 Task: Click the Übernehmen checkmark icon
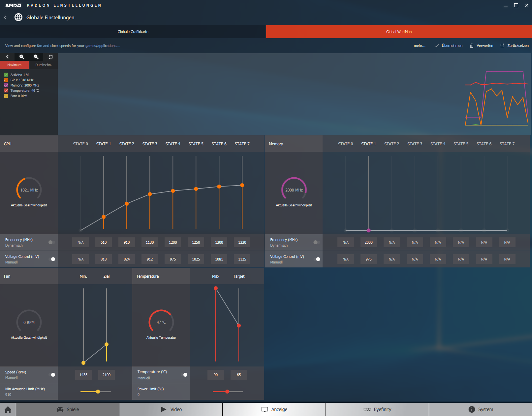tap(436, 46)
